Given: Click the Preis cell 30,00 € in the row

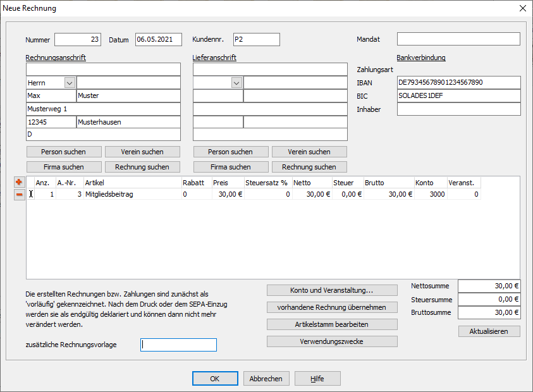Looking at the screenshot, I should [228, 194].
